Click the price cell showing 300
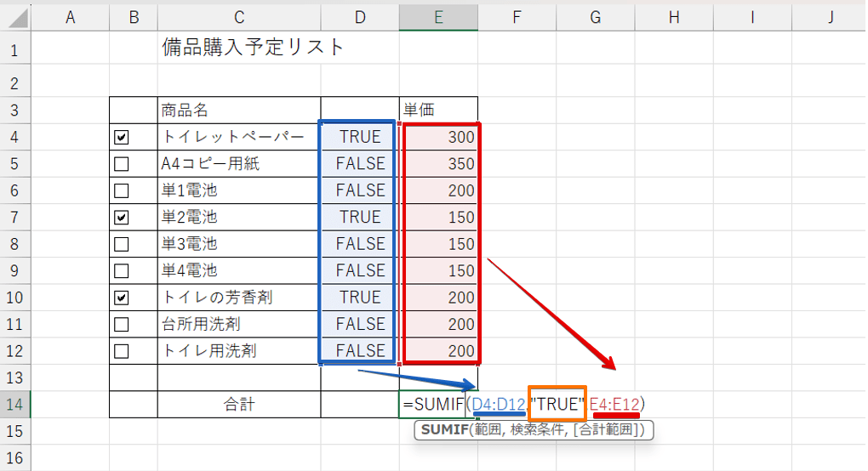Screen dimensions: 868x471 tap(438, 137)
